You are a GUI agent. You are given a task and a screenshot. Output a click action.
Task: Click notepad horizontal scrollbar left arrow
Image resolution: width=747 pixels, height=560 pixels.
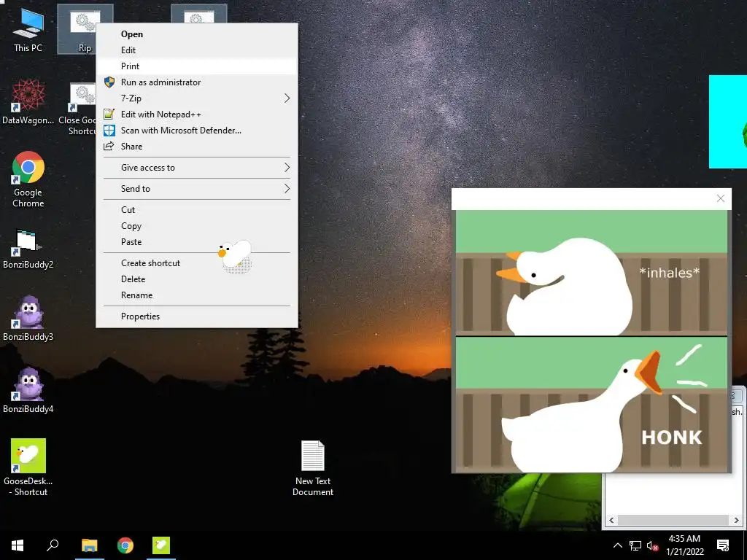[612, 521]
